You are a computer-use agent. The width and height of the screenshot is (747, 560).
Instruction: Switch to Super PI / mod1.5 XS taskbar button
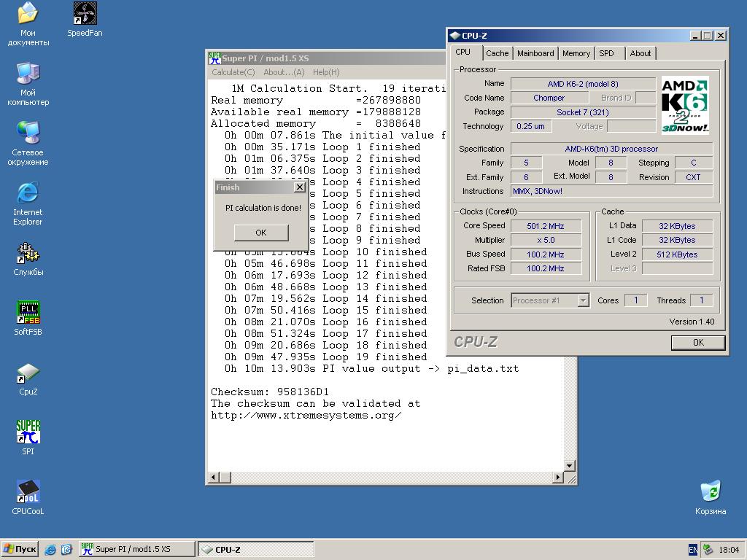coord(136,549)
